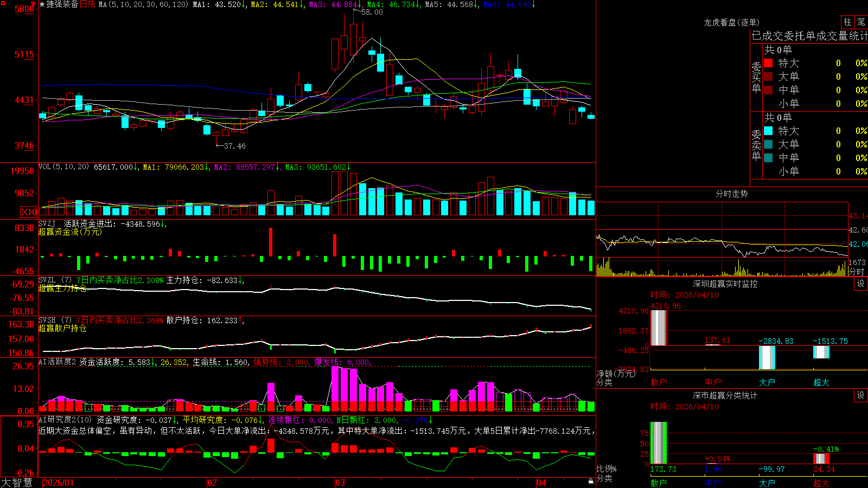Image resolution: width=868 pixels, height=488 pixels.
Task: Click the 散户 bar in 深市超赢分类统计
Action: (x=658, y=442)
